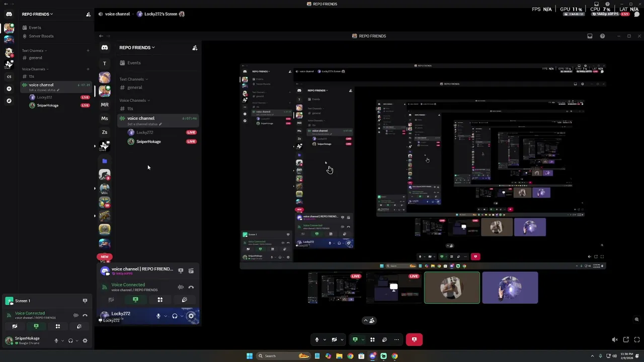Open soundboard icon in bottom call bar
The image size is (644, 362).
(384, 339)
